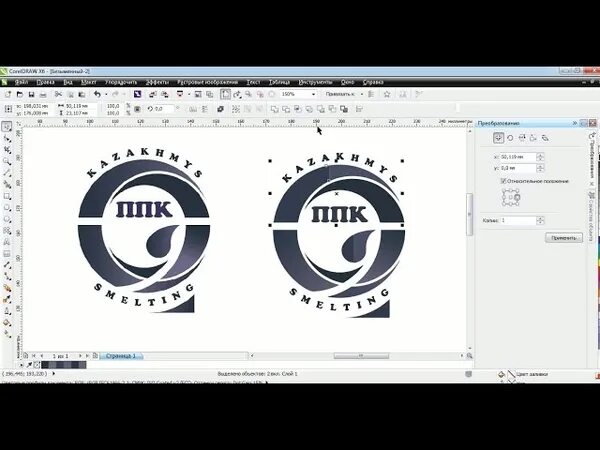600x450 pixels.
Task: Click the x position spinner in docker
Action: pos(540,157)
